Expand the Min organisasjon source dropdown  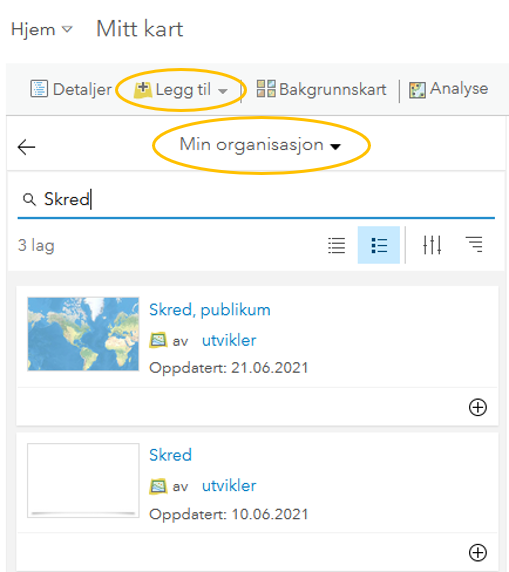pyautogui.click(x=261, y=145)
